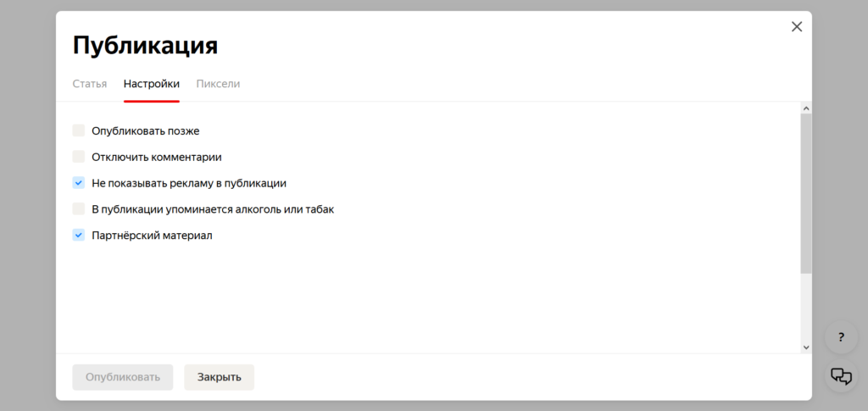Click the Закрыть button

219,377
